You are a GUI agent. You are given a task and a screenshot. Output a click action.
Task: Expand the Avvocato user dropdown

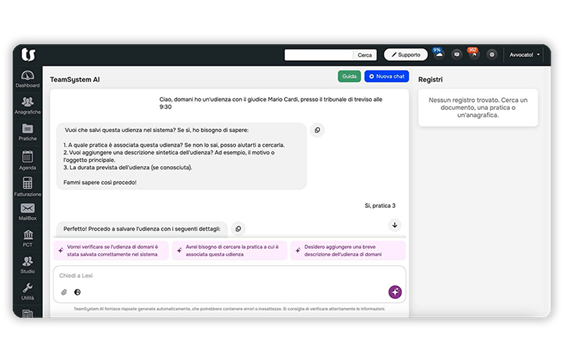[525, 55]
